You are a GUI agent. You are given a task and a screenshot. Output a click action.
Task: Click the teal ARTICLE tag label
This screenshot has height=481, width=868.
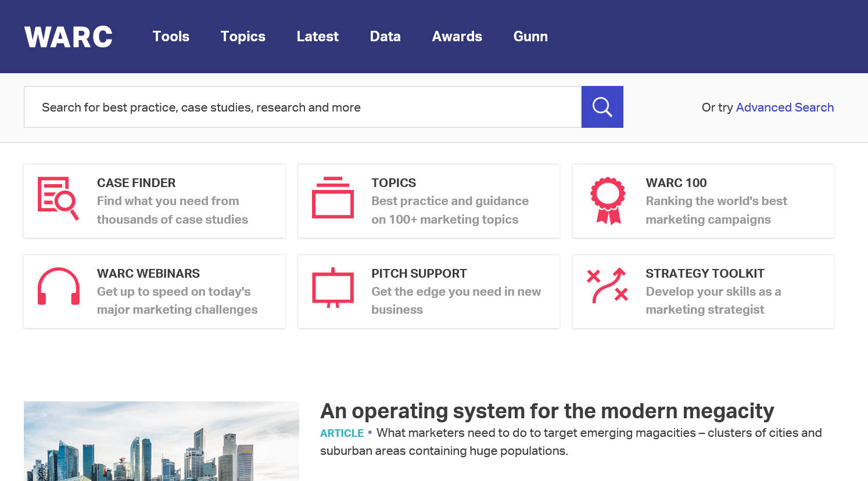(342, 433)
